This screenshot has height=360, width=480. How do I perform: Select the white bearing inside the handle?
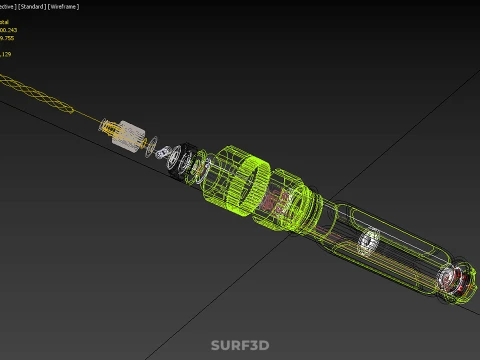[369, 242]
